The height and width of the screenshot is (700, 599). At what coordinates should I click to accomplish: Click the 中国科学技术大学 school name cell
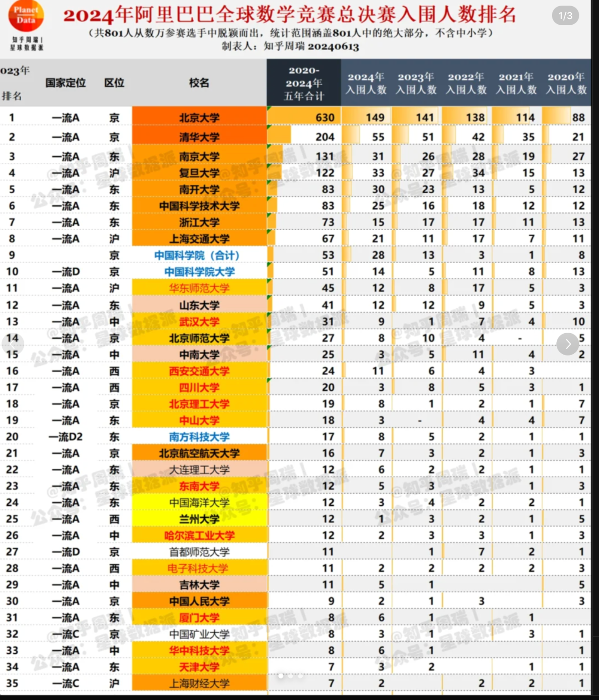pos(199,206)
